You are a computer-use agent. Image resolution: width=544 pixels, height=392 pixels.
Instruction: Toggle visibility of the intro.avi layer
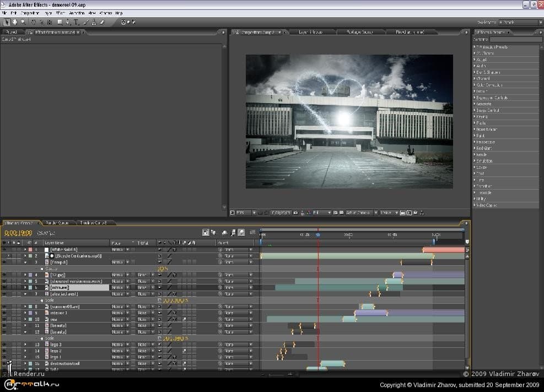click(4, 288)
